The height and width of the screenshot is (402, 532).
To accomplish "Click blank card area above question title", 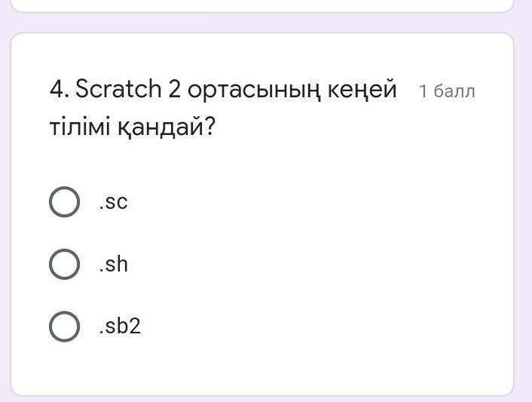I will (262, 53).
